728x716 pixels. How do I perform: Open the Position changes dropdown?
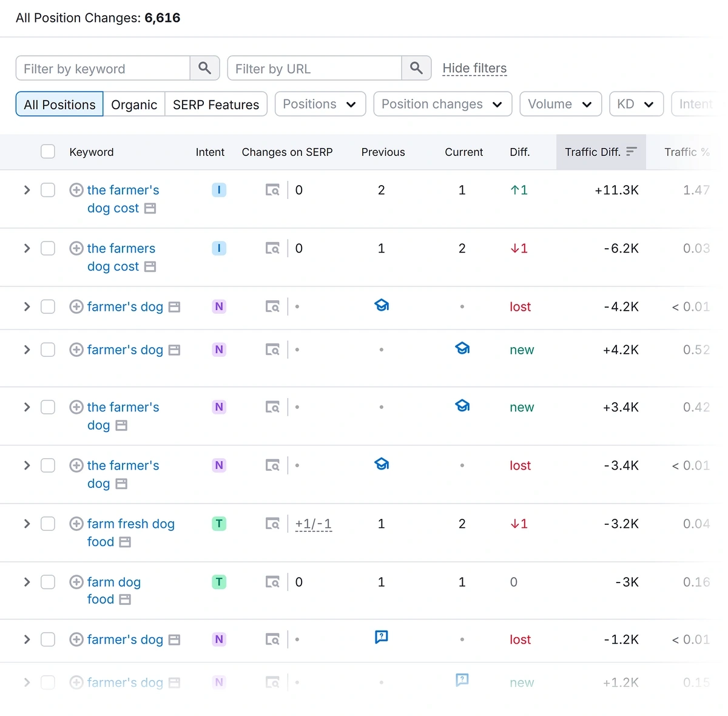pyautogui.click(x=443, y=104)
